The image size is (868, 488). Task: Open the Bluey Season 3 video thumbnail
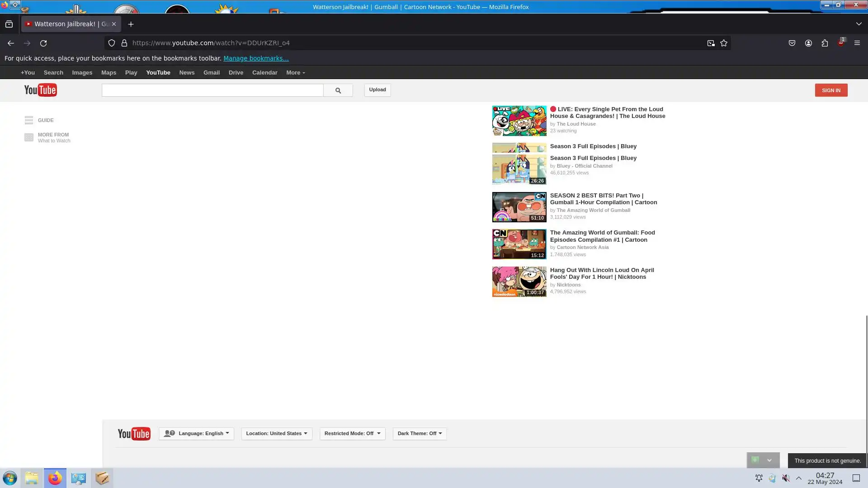519,169
